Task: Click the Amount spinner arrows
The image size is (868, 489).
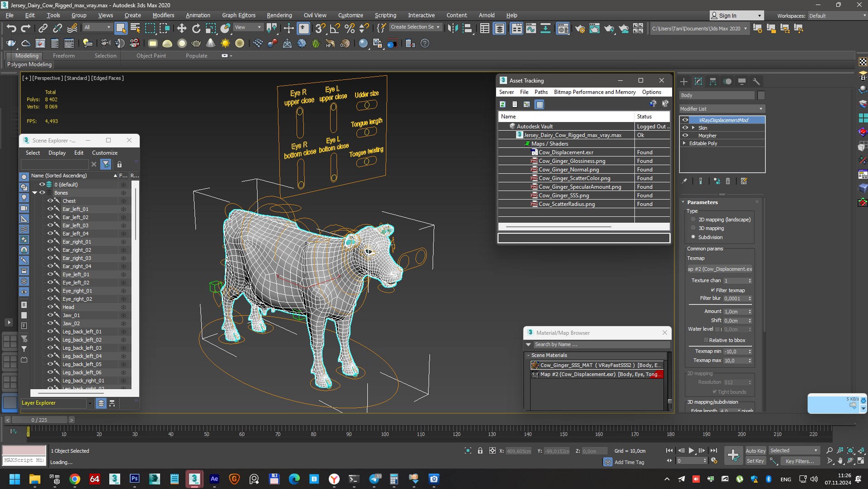Action: pyautogui.click(x=750, y=312)
